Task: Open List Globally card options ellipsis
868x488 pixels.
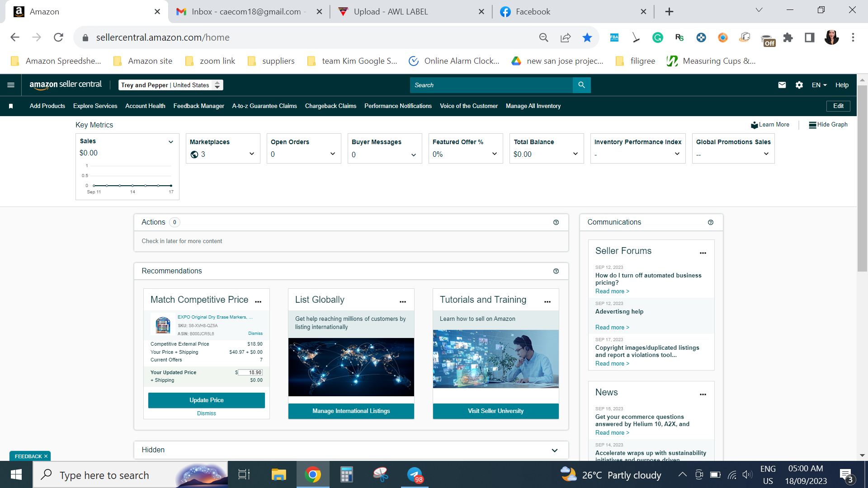Action: coord(403,301)
